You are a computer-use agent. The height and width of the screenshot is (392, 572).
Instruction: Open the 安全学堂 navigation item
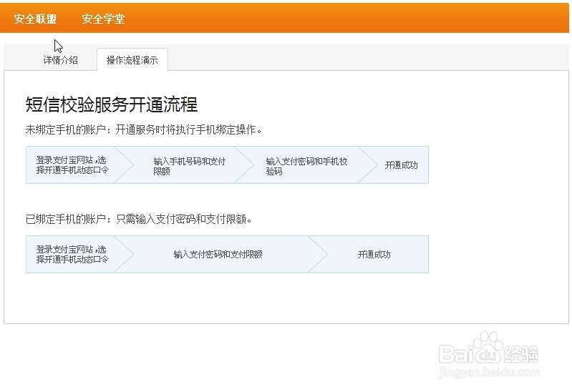tap(103, 19)
